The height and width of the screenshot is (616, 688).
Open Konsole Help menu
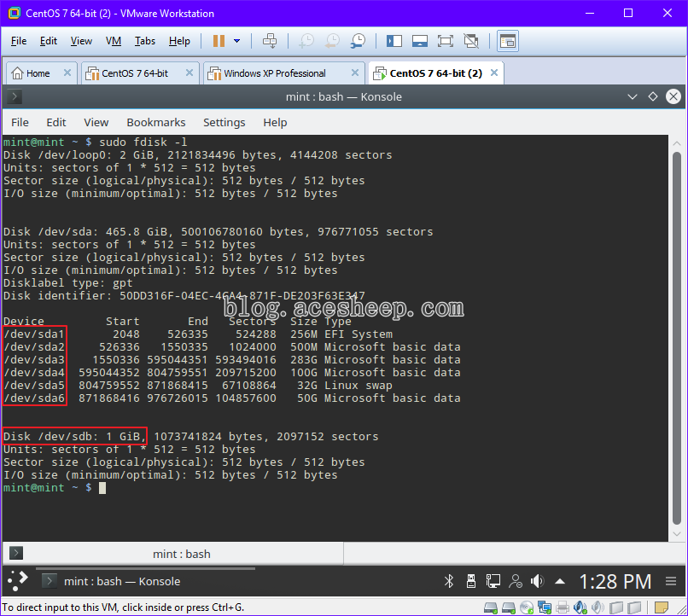point(275,122)
